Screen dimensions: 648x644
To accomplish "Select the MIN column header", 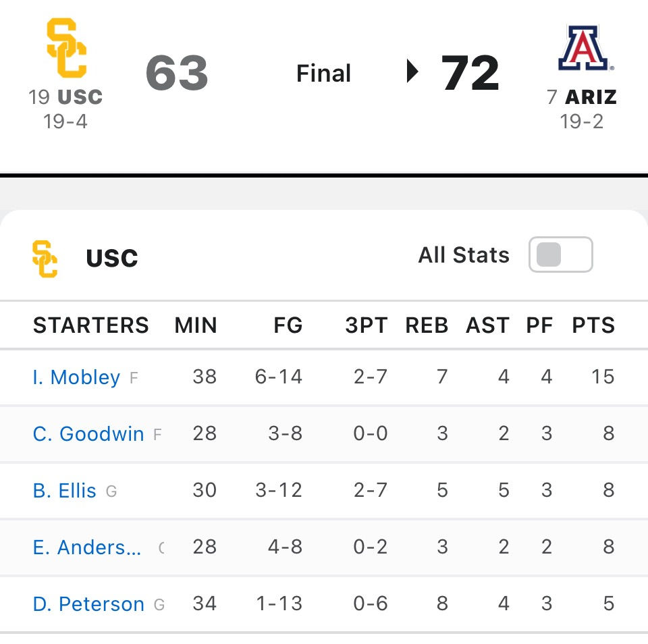I will tap(196, 325).
